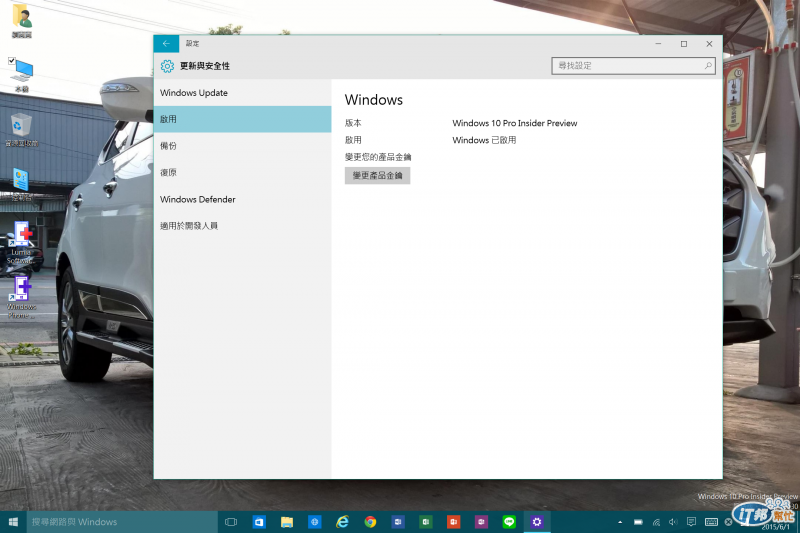Click the 更新與安全性 title text
This screenshot has width=800, height=533.
(x=205, y=66)
